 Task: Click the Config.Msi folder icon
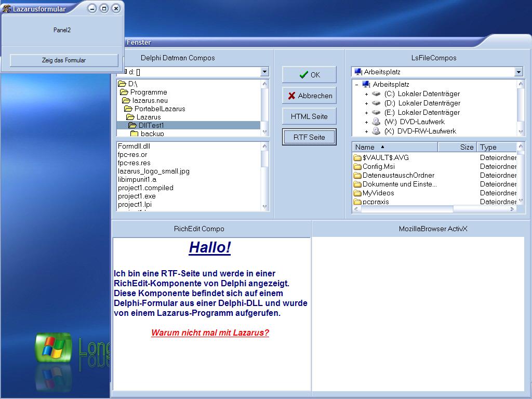[357, 166]
